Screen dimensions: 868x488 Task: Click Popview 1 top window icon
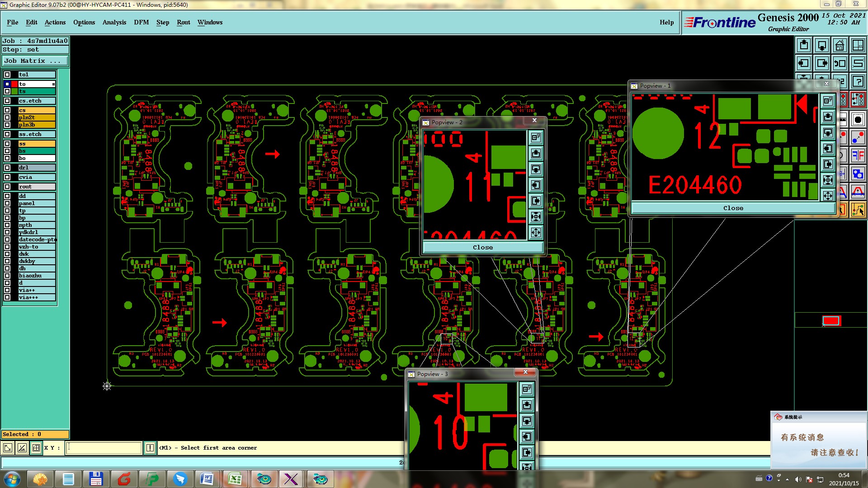click(x=828, y=101)
